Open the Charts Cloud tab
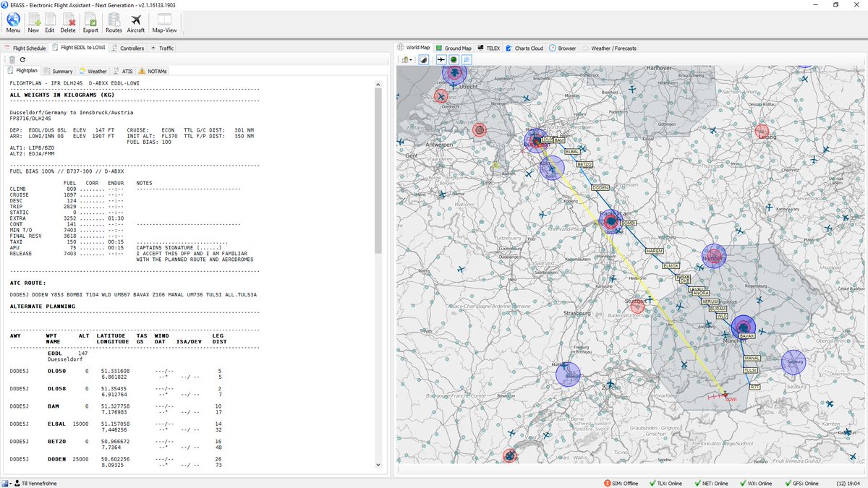 tap(525, 48)
